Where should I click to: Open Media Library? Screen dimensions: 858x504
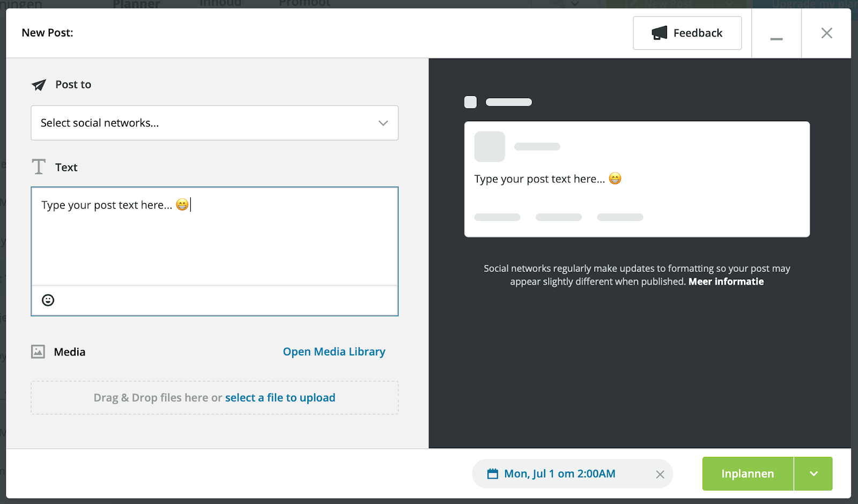click(x=334, y=352)
